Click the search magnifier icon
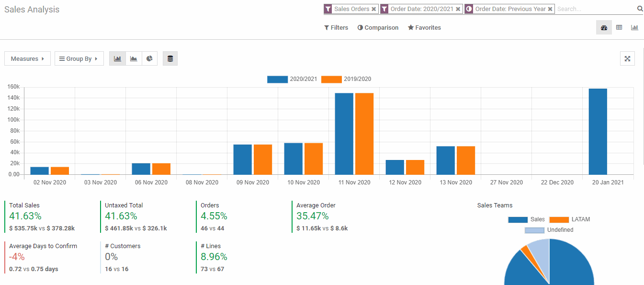644x285 pixels. [640, 9]
